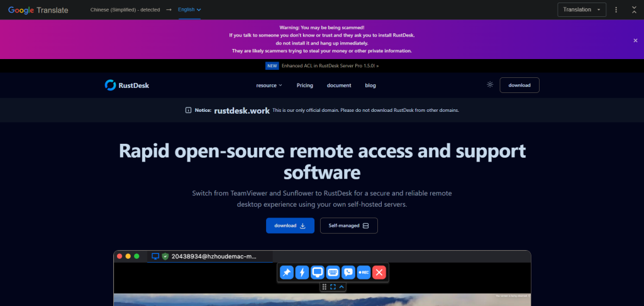Click the 'Switch from TeamViewer and Sunflower' paragraph
Viewport: 644px width, 306px height.
point(322,199)
